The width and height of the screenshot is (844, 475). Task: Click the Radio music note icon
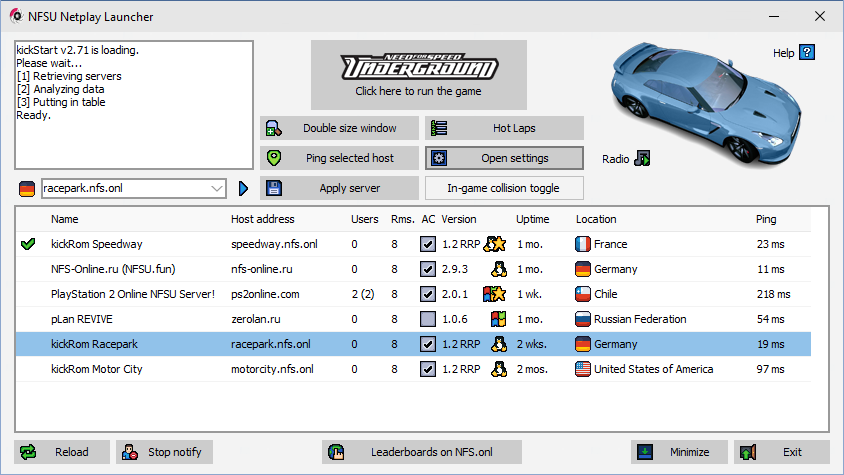(642, 158)
